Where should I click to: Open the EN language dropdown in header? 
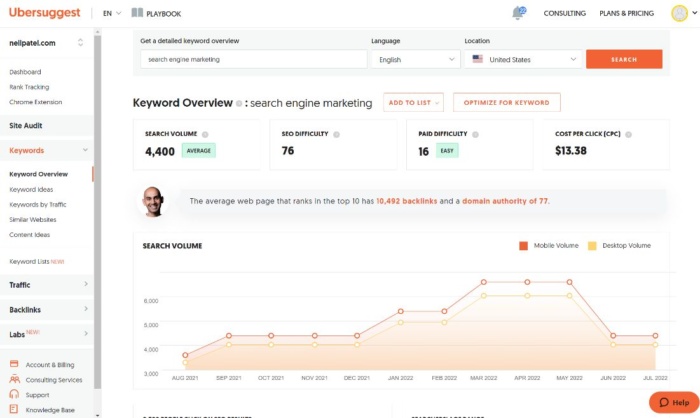point(112,13)
